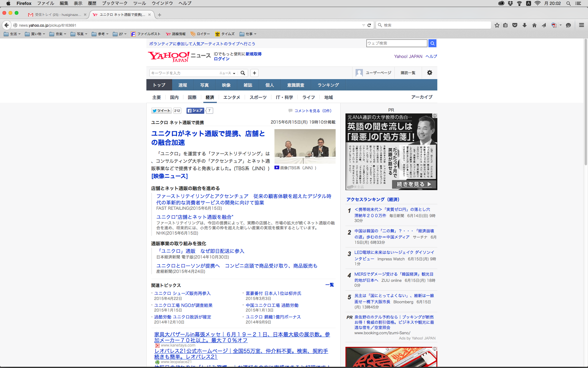Expand the 生活 bookmarks folder
588x368 pixels.
(x=12, y=34)
